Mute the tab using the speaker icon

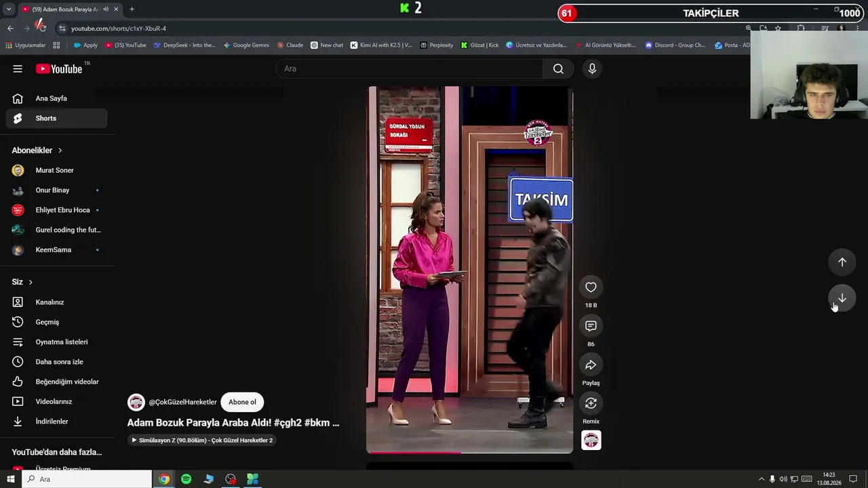pos(106,9)
